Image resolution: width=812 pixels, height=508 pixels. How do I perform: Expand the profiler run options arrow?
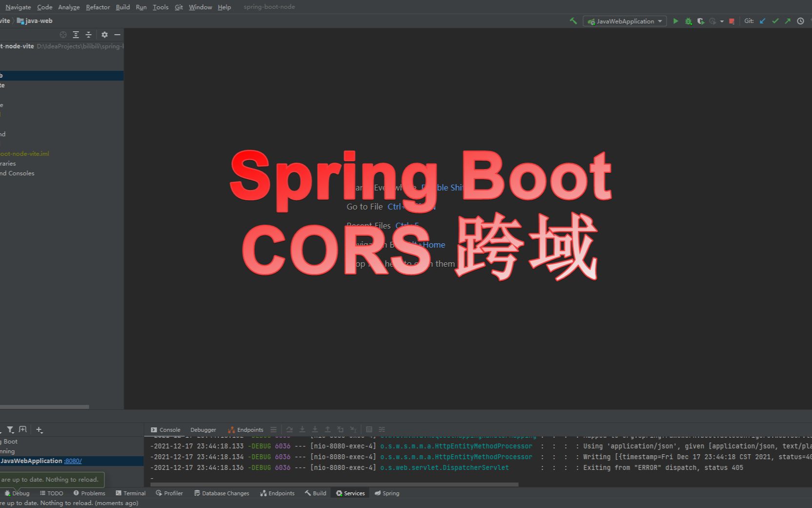722,21
